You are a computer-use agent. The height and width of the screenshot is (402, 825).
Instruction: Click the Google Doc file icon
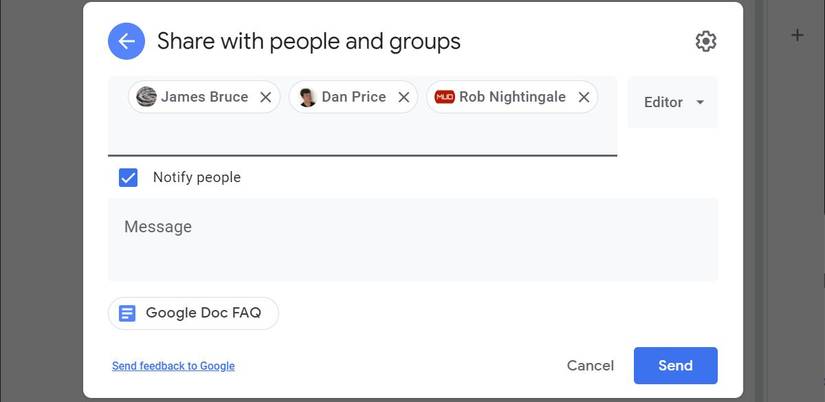pos(127,313)
